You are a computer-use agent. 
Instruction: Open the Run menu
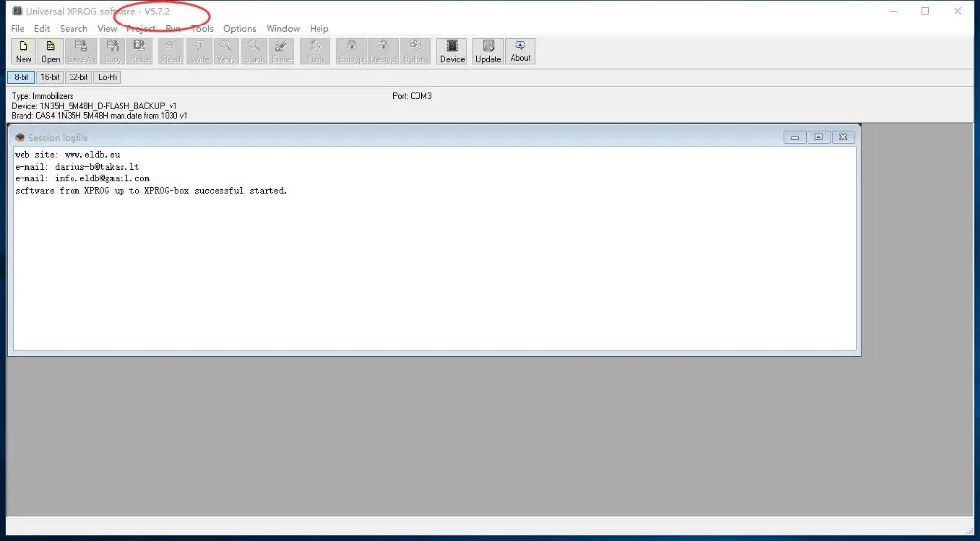[173, 28]
